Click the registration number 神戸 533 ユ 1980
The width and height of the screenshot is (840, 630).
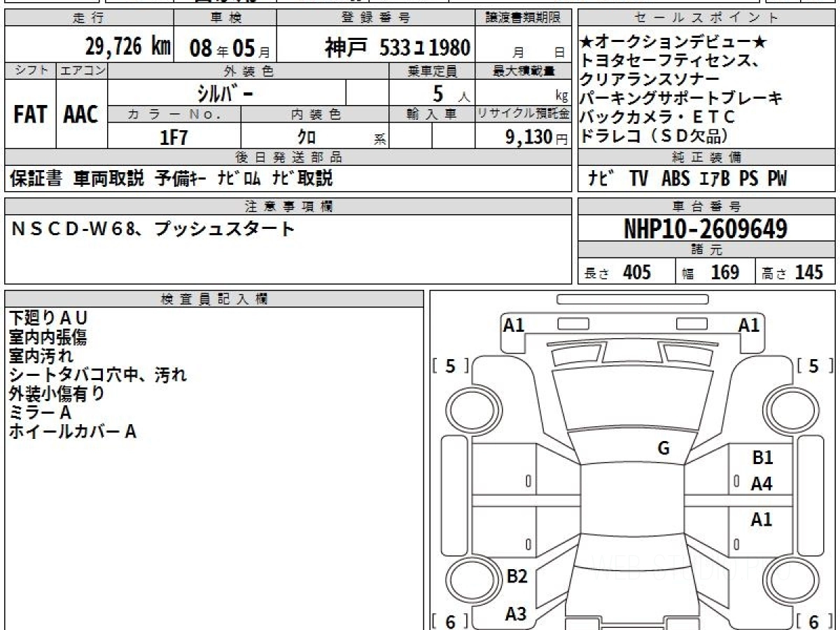tap(397, 48)
